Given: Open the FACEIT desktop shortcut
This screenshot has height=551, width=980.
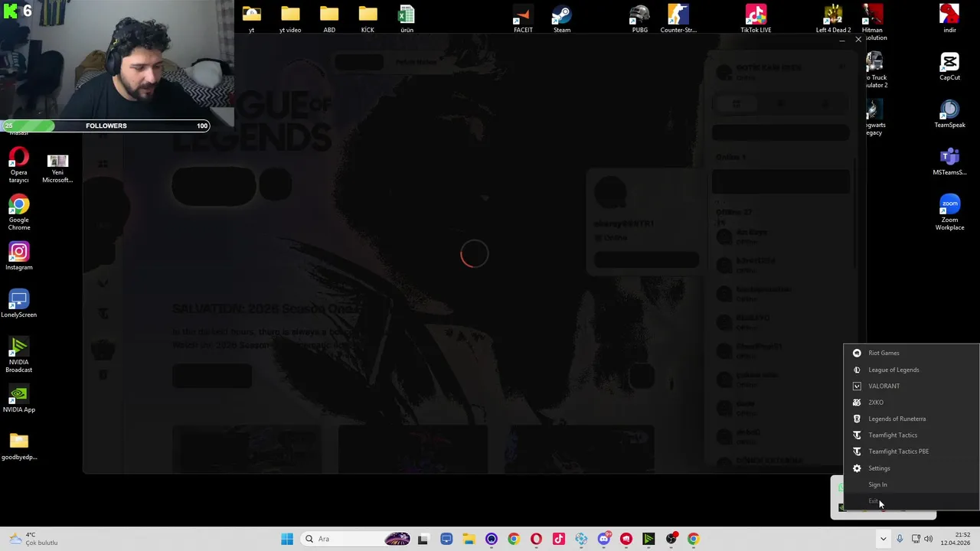Looking at the screenshot, I should pos(523,19).
